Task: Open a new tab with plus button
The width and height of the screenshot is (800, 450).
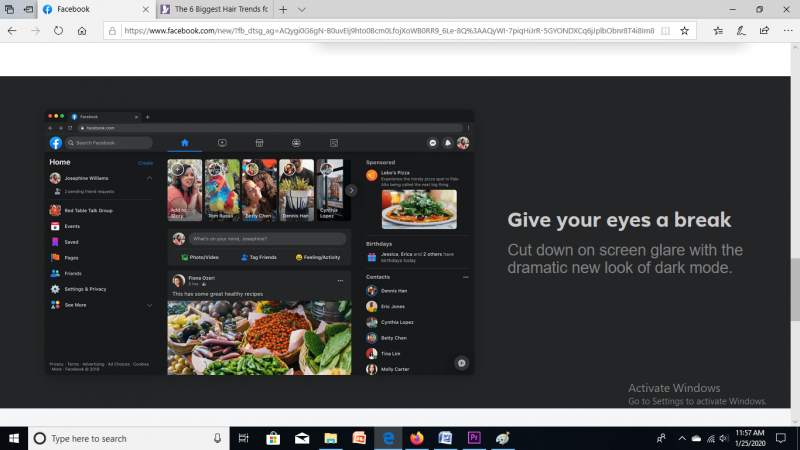Action: pos(283,9)
